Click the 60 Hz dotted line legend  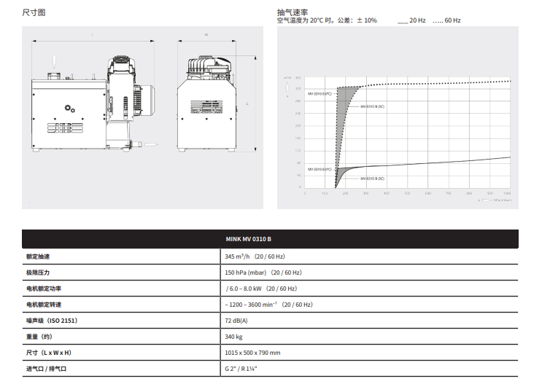tap(446, 20)
